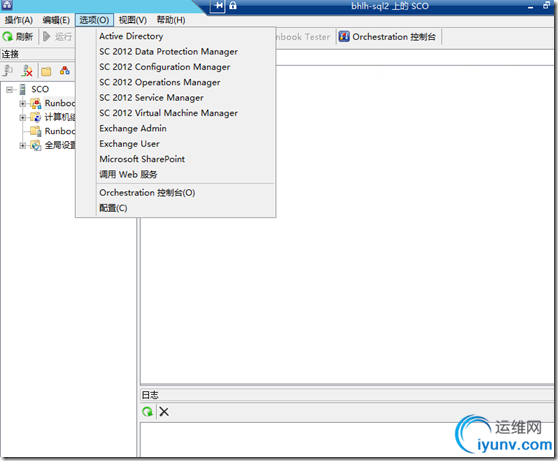Viewport: 558px width, 461px height.
Task: Click the 全局设置 globe icon in tree
Action: click(36, 145)
